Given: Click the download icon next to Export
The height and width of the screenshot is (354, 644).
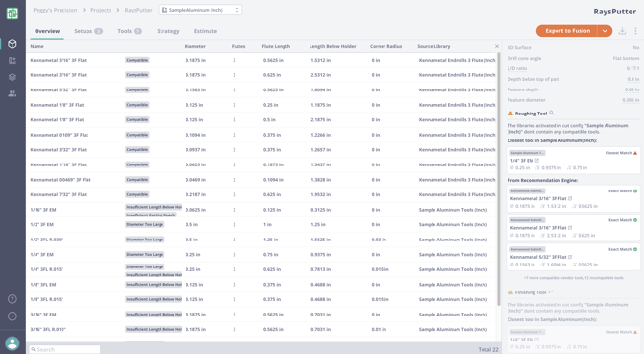Looking at the screenshot, I should pyautogui.click(x=622, y=31).
